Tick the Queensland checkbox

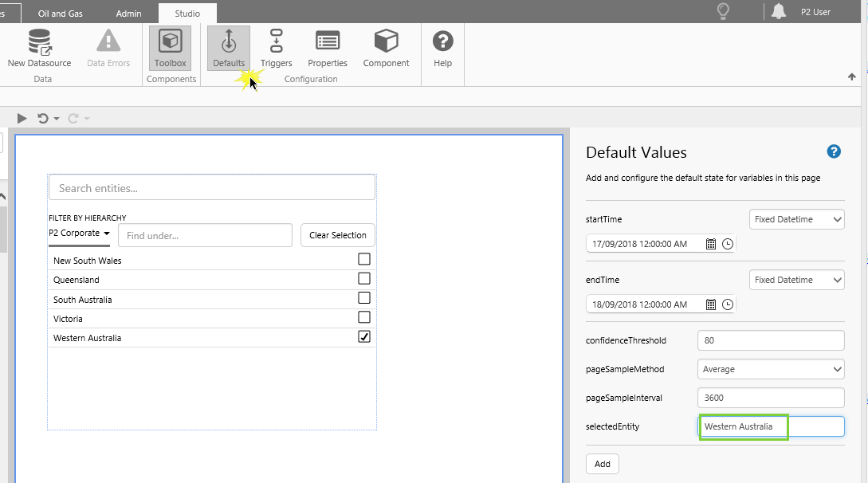click(x=364, y=279)
